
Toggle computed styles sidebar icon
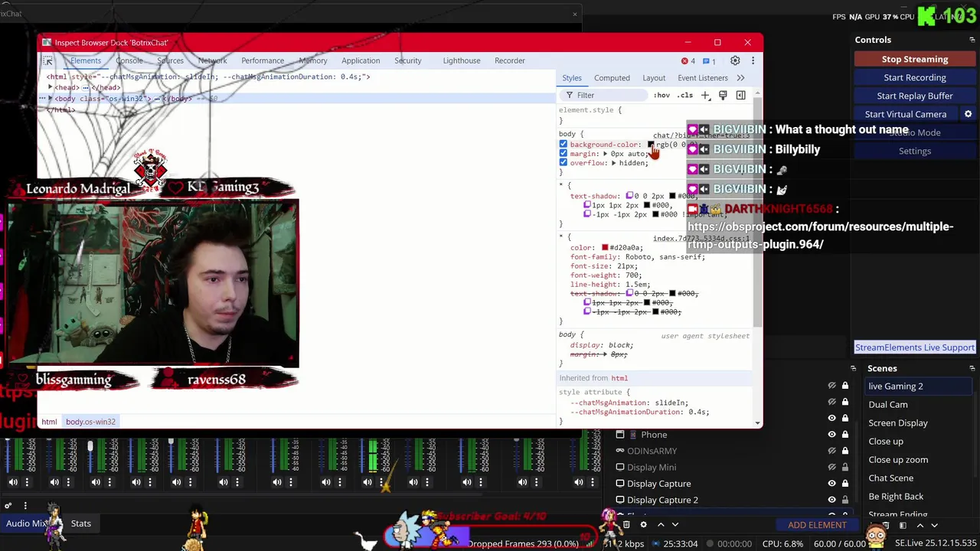point(740,96)
